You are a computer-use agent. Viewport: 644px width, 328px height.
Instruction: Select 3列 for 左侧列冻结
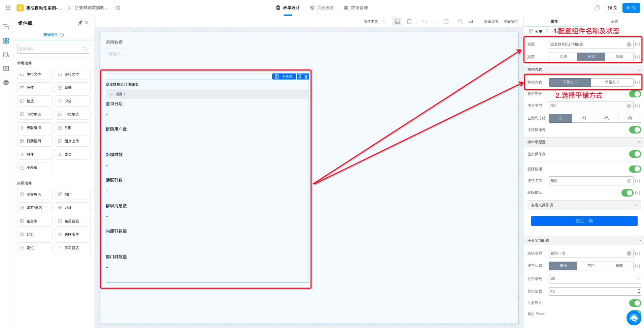coord(630,118)
